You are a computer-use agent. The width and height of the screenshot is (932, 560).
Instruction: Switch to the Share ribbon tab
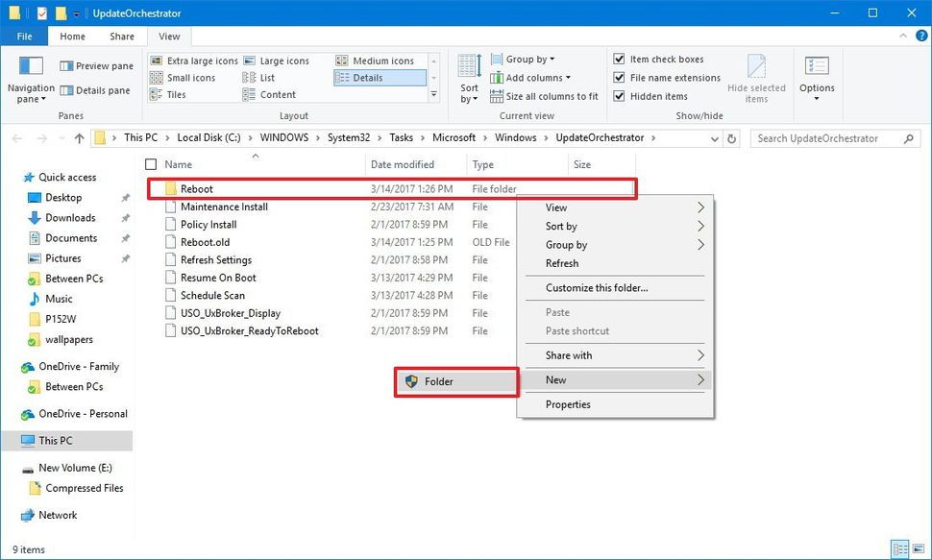tap(121, 36)
